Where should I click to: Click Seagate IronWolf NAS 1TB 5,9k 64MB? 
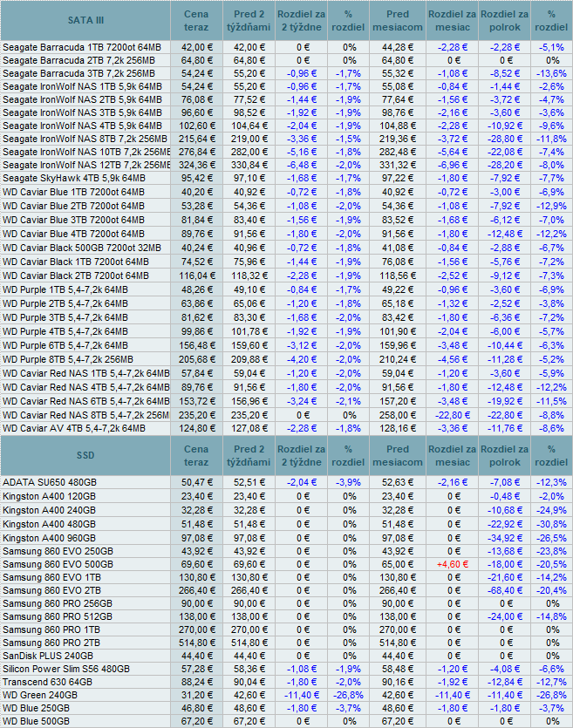pos(82,86)
